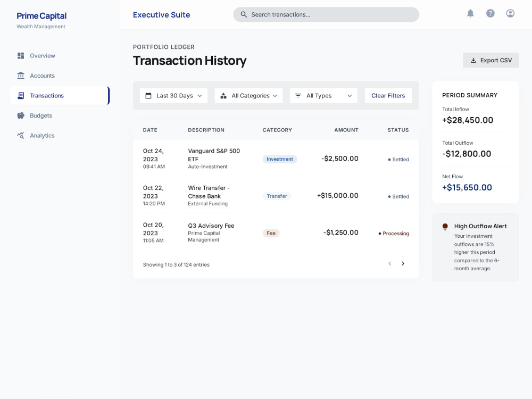
Task: Click the Accounts bank icon in sidebar
Action: pyautogui.click(x=21, y=76)
